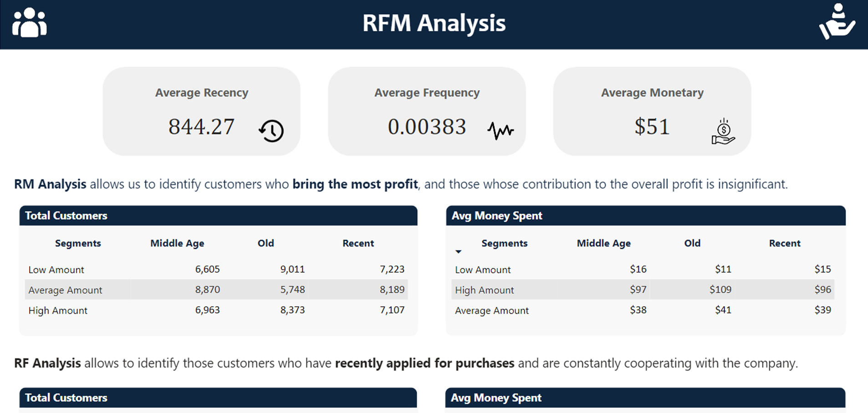
Task: Toggle the sort arrow beside Segments header
Action: point(458,251)
